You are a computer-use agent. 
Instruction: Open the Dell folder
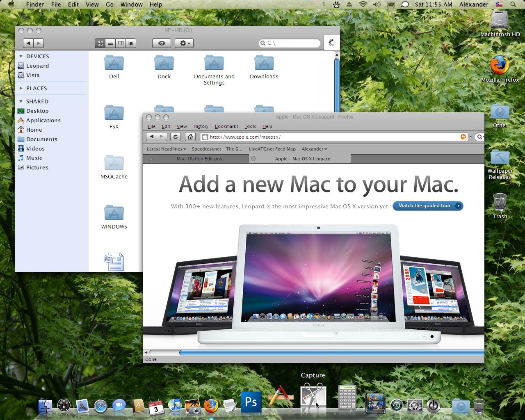click(x=114, y=67)
